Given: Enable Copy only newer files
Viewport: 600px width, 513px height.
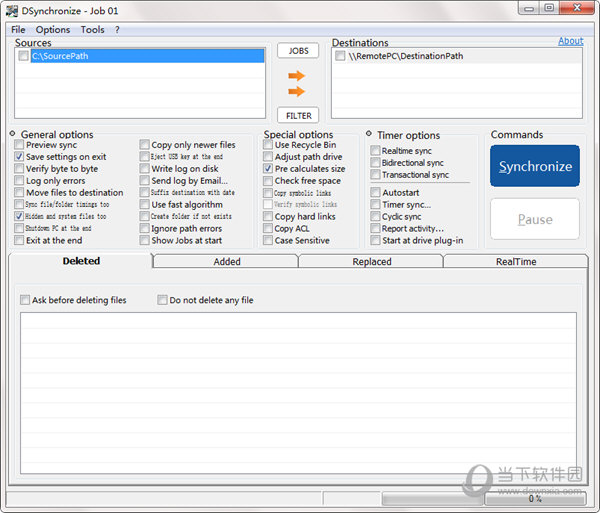Looking at the screenshot, I should point(144,145).
